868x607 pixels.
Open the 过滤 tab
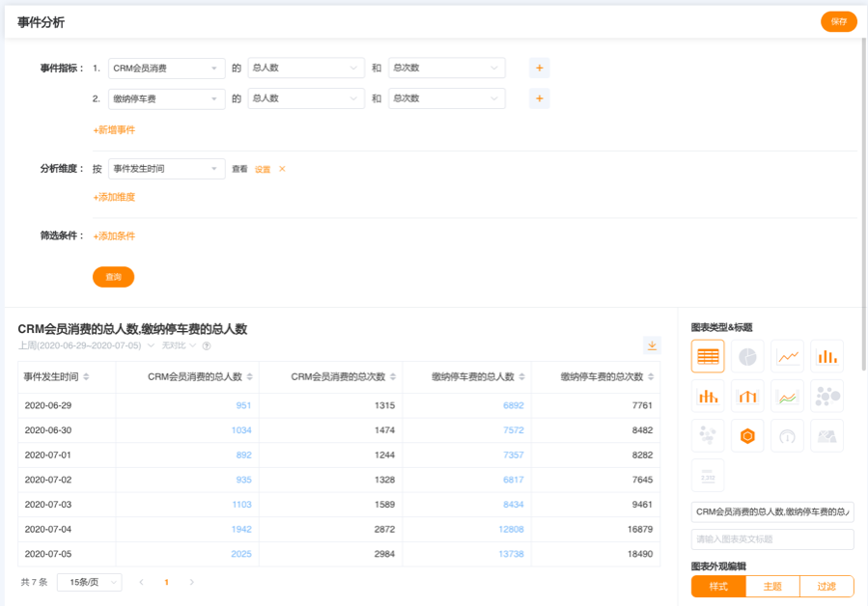coord(826,586)
